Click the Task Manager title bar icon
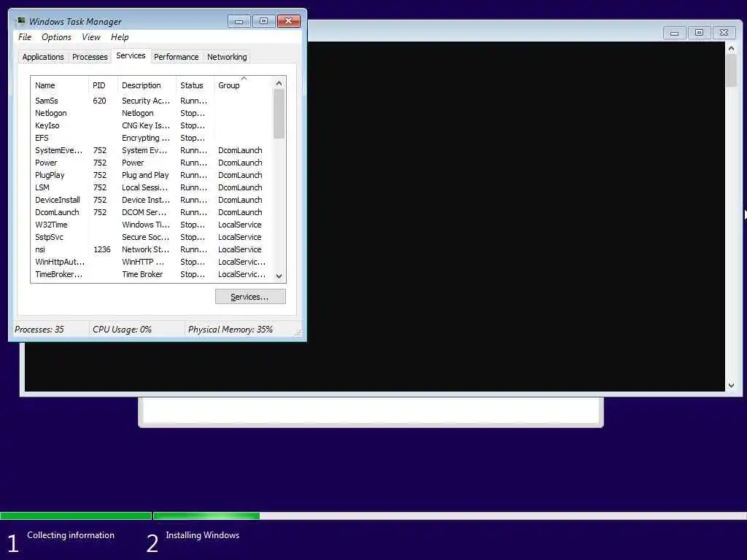 (x=20, y=21)
